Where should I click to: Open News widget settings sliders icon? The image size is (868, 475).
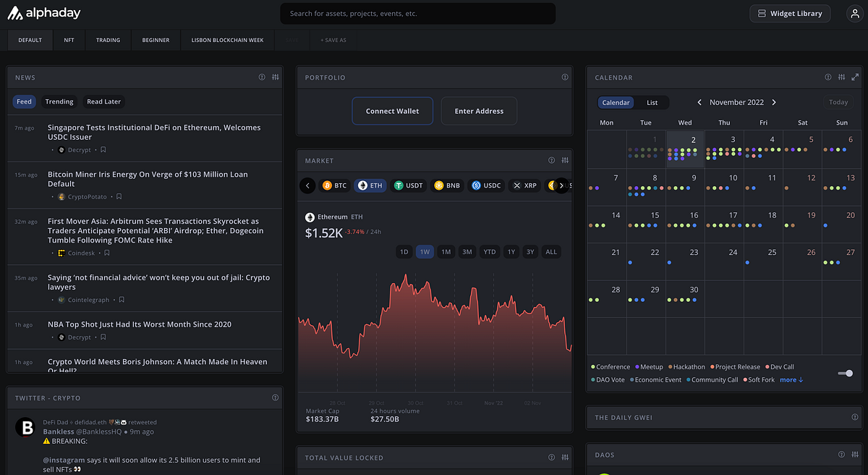[276, 77]
